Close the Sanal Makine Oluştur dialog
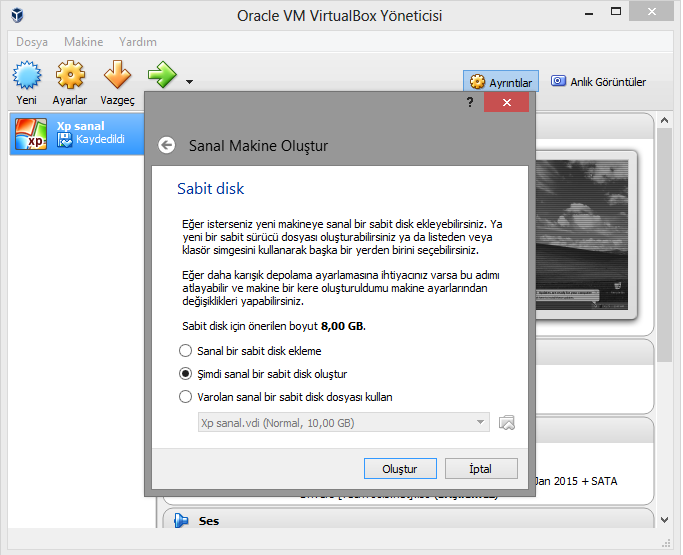The image size is (683, 555). (x=507, y=102)
